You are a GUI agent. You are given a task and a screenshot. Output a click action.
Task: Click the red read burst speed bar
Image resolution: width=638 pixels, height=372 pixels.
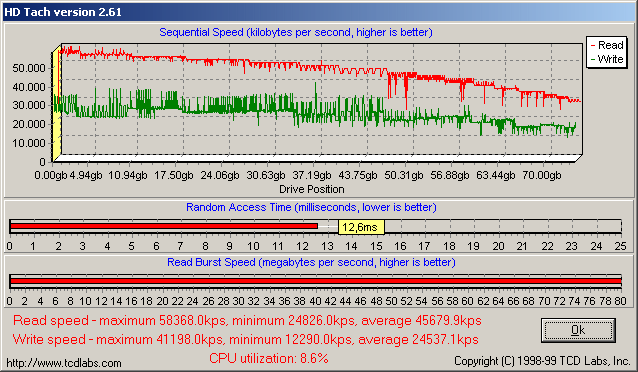click(316, 281)
